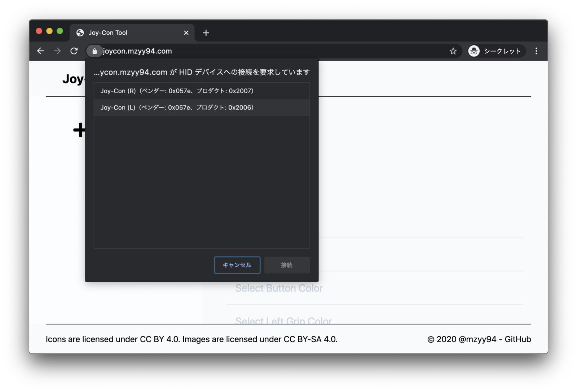Click the 接続 connect button

coord(287,265)
